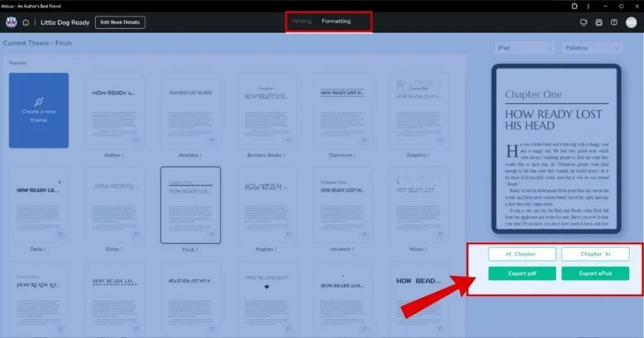Open the help question mark icon
This screenshot has height=338, width=644.
(x=614, y=23)
